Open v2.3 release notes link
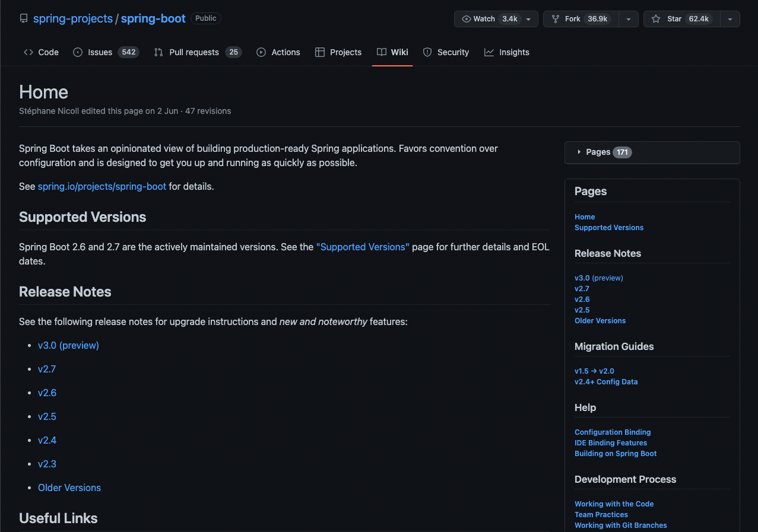Image resolution: width=758 pixels, height=532 pixels. click(47, 464)
